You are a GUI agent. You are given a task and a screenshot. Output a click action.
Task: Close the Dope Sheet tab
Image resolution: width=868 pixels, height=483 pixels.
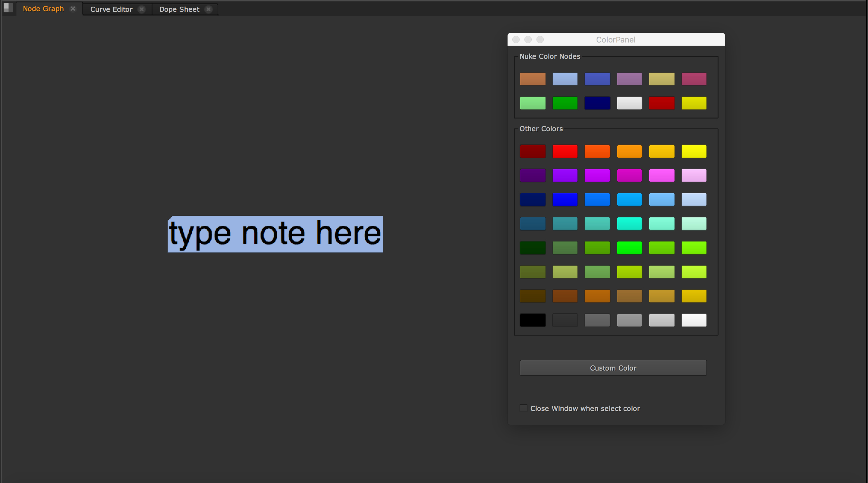[209, 9]
